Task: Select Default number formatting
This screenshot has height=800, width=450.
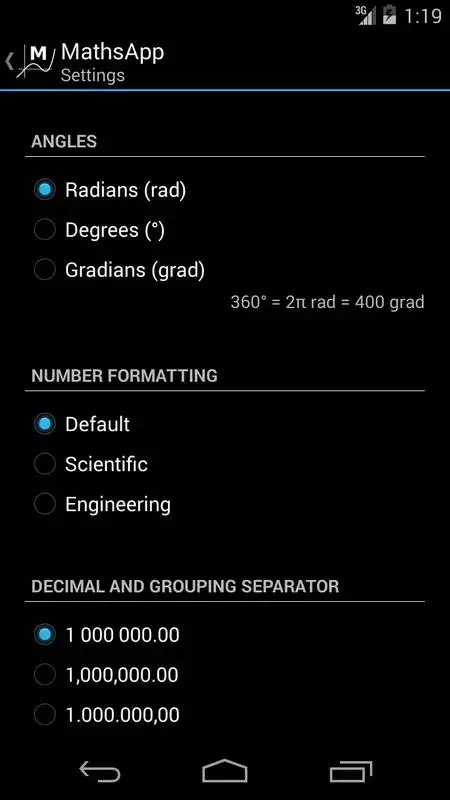Action: [224, 424]
